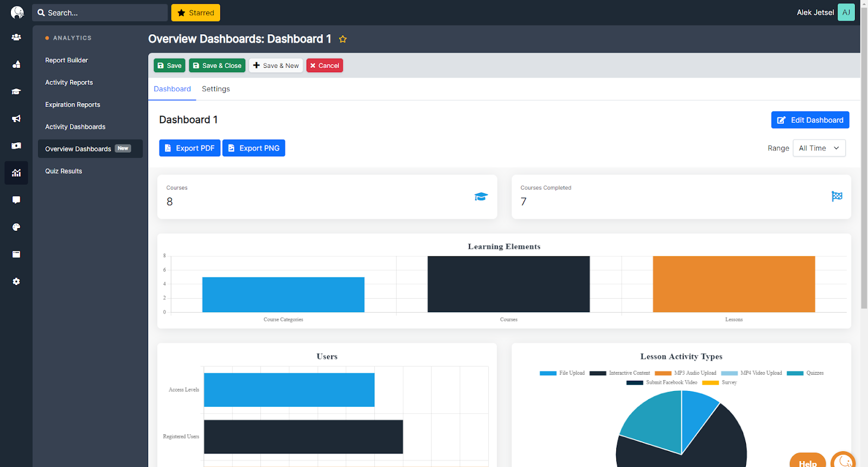
Task: Toggle the star beside Dashboard 1 title
Action: (x=343, y=39)
